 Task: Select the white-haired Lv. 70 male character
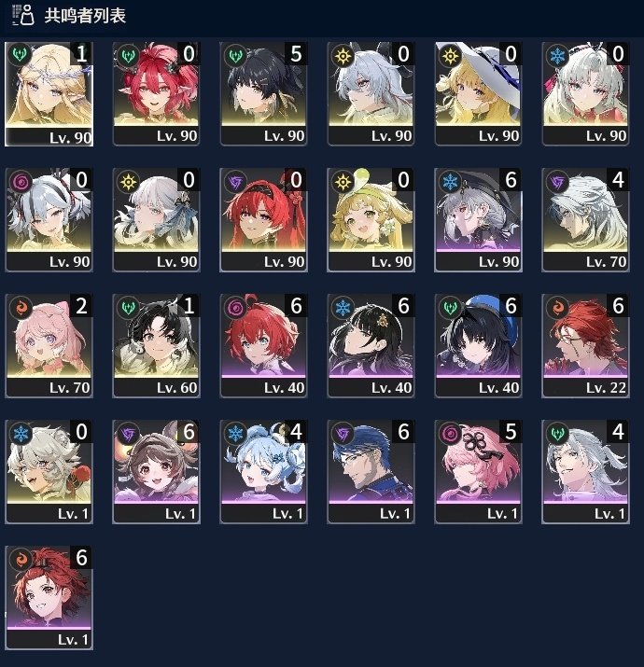pyautogui.click(x=585, y=220)
